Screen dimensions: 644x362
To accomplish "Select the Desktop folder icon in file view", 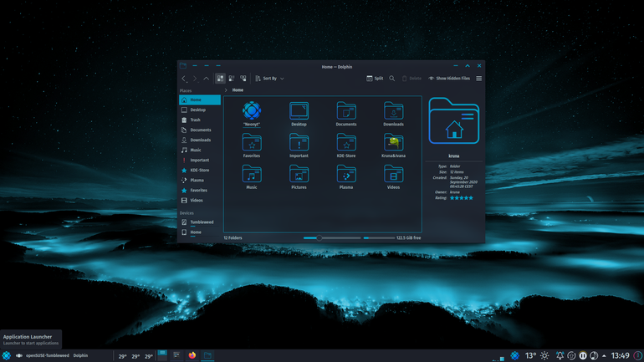I will click(299, 111).
